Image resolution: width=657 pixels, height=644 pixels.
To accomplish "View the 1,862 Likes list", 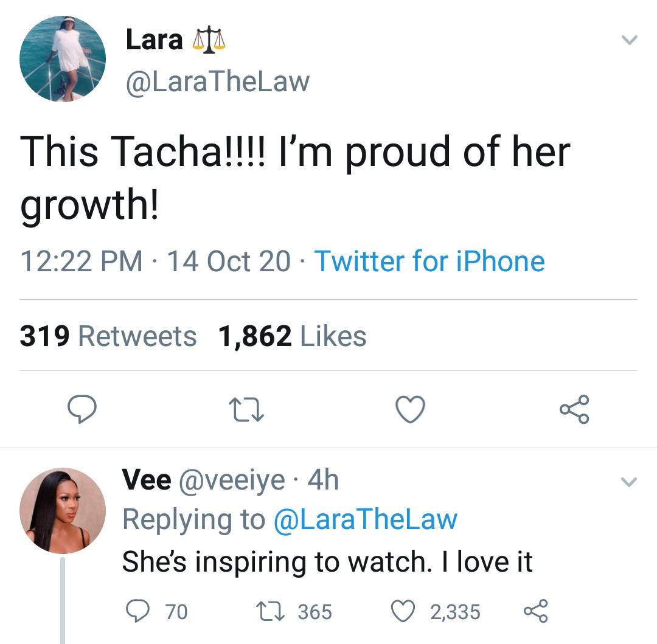I will click(x=293, y=336).
